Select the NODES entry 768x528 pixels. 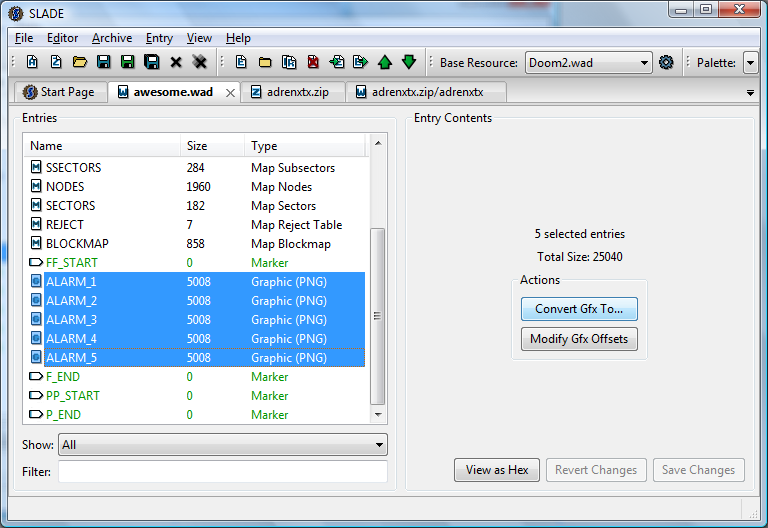[195, 187]
